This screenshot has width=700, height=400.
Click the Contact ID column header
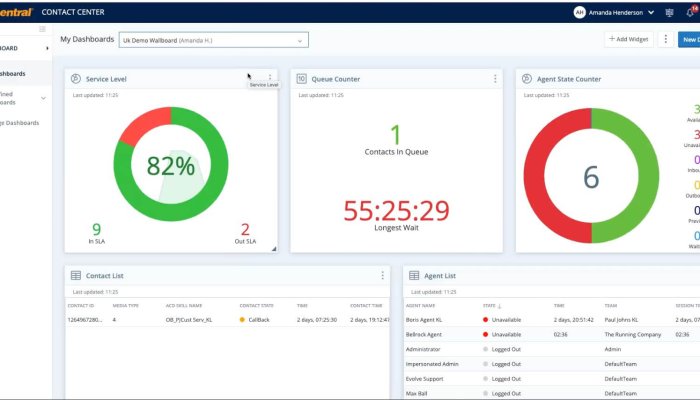pyautogui.click(x=81, y=306)
